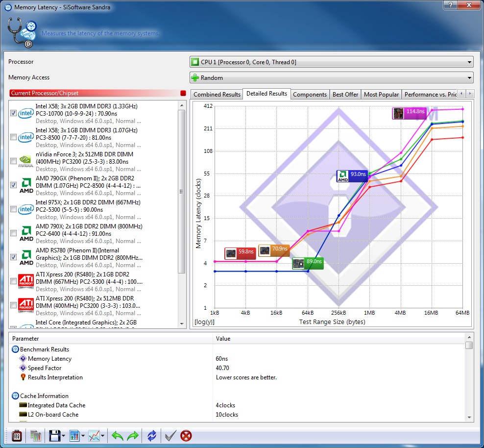The width and height of the screenshot is (484, 448).
Task: Click the 114.8ns magenta chart data tag
Action: [410, 113]
